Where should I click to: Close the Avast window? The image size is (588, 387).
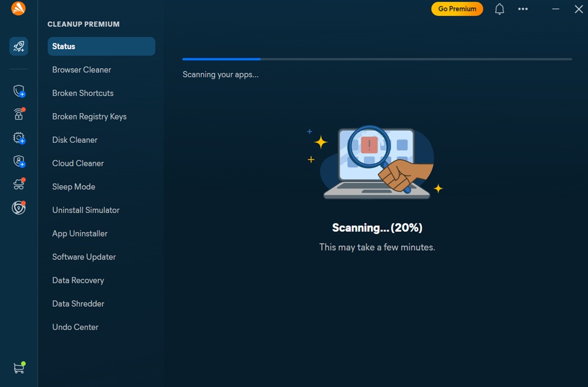click(579, 9)
